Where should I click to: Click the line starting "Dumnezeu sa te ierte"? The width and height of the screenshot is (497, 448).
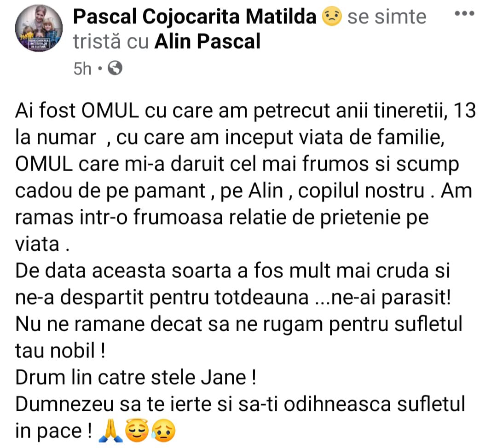coord(240,404)
